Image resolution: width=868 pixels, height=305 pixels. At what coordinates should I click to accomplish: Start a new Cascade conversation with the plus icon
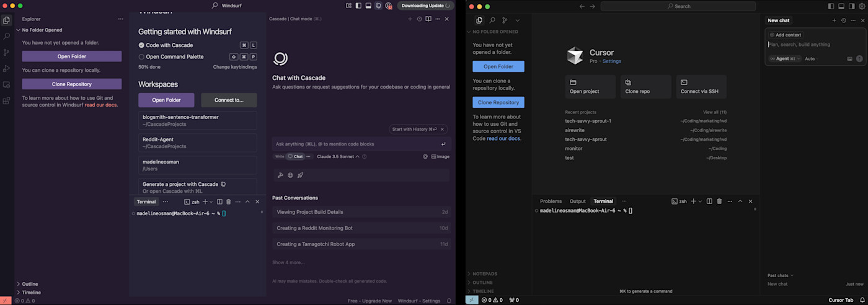coord(410,19)
